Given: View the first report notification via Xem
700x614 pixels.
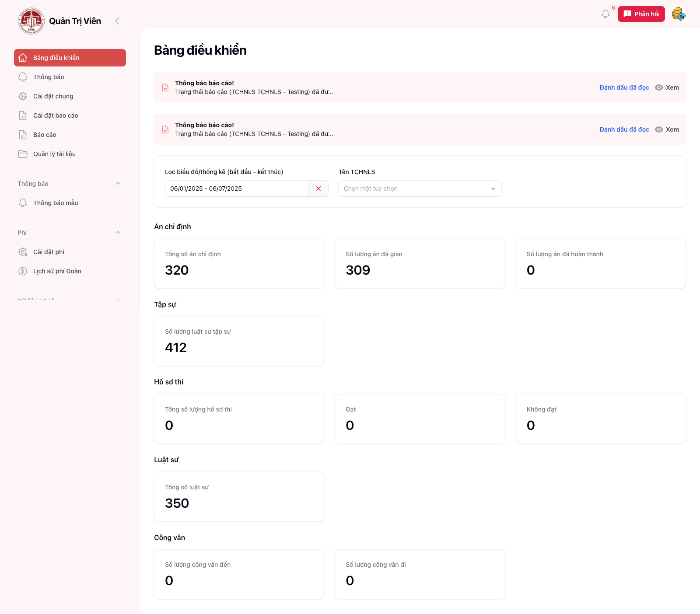Looking at the screenshot, I should [667, 87].
